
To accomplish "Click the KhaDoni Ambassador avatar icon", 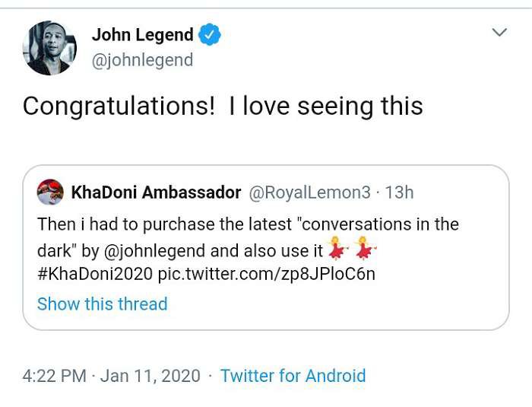I will 50,192.
